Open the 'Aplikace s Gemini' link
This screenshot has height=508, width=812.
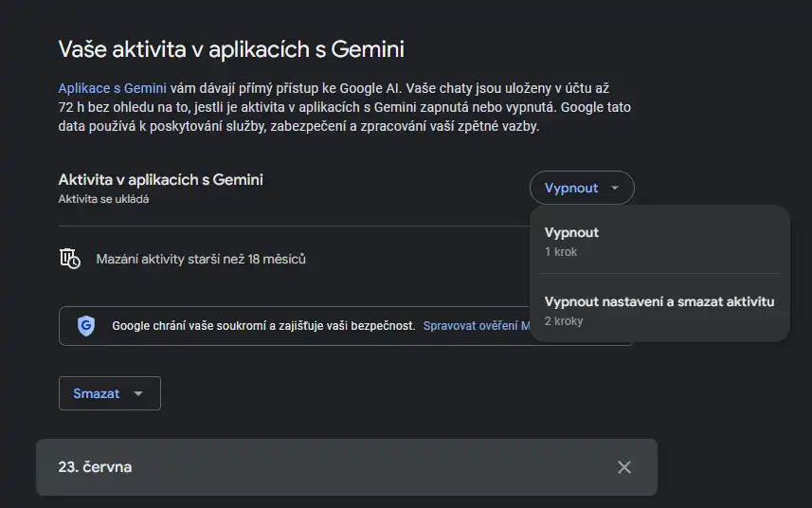pyautogui.click(x=113, y=88)
